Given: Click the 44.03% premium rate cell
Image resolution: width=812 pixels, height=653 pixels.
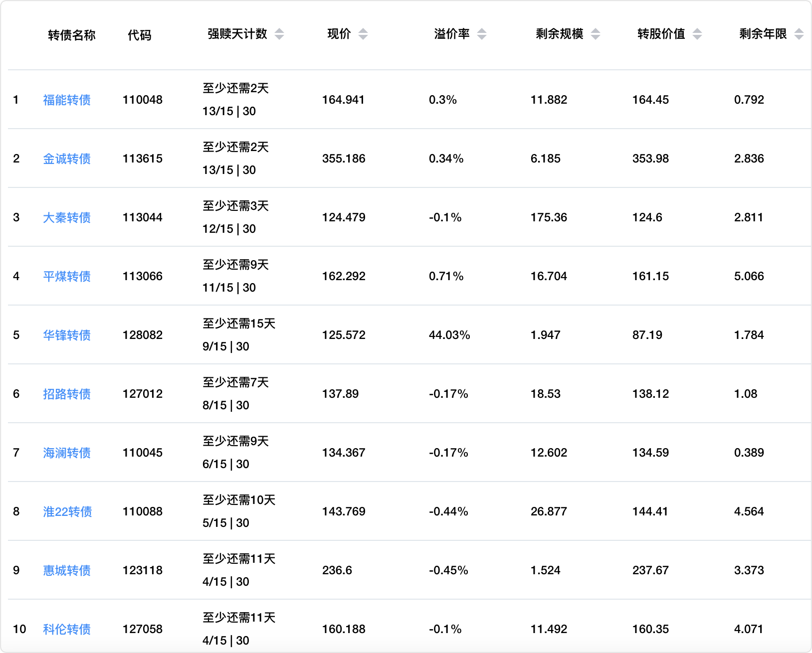Looking at the screenshot, I should tap(449, 335).
